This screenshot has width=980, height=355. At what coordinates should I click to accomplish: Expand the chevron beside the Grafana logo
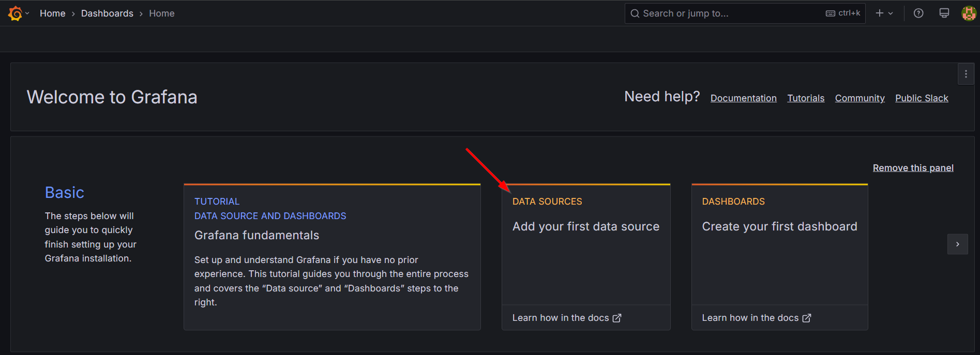tap(27, 13)
